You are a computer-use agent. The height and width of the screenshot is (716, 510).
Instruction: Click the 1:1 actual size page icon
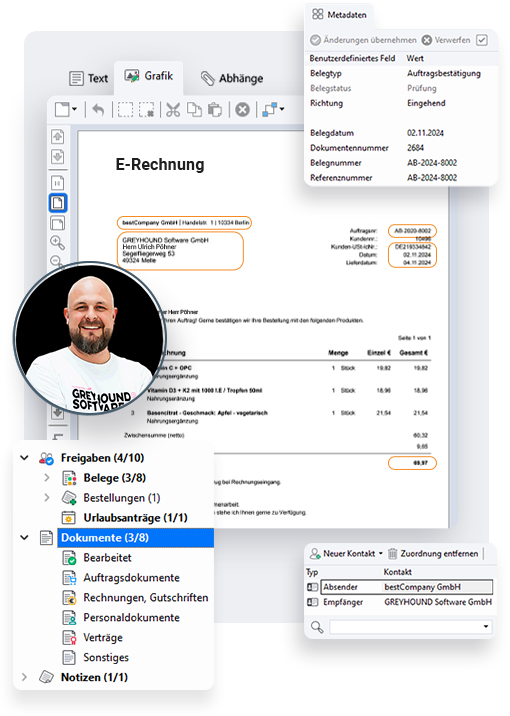click(58, 183)
